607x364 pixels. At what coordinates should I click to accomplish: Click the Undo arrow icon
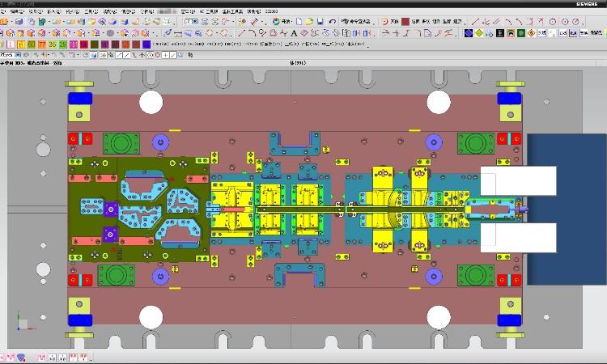click(332, 21)
